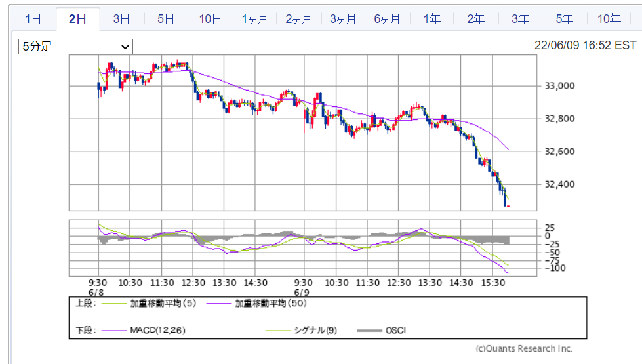642x364 pixels.
Task: Switch to the 1日 tab
Action: 33,19
